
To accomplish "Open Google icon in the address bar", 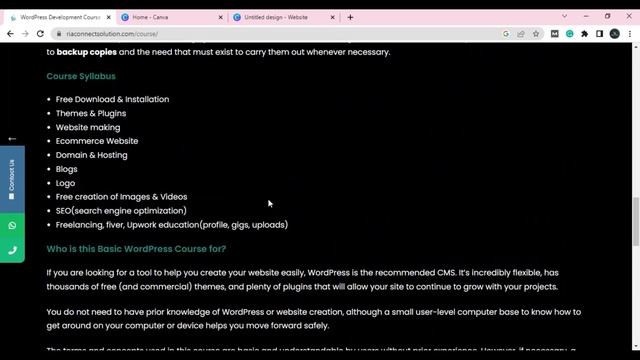I will point(506,34).
